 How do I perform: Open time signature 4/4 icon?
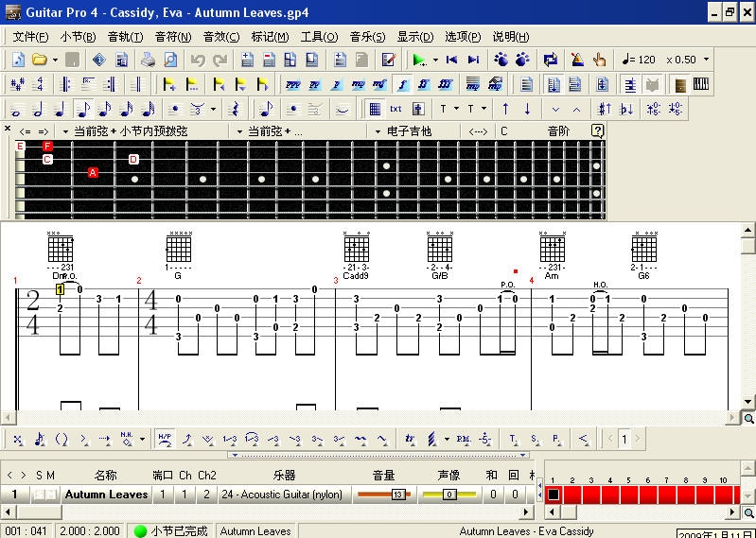pos(40,85)
